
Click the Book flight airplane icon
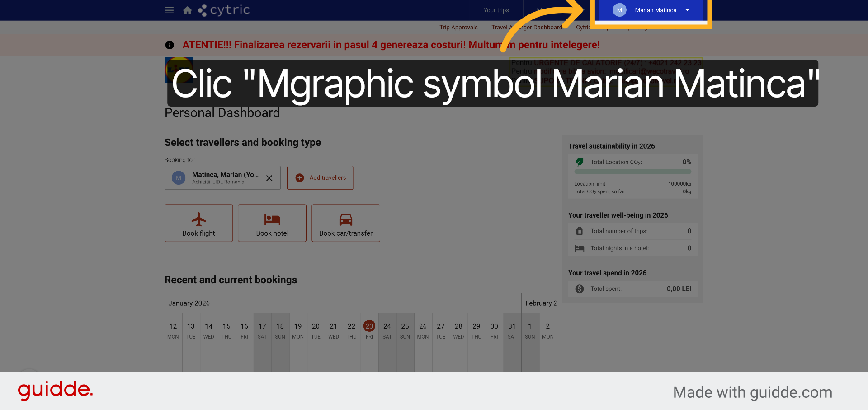pos(198,219)
